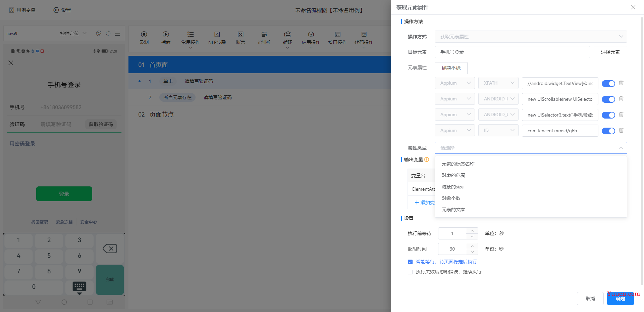Image resolution: width=644 pixels, height=312 pixels.
Task: Tap 获取验证码 on phone screen
Action: coord(101,124)
